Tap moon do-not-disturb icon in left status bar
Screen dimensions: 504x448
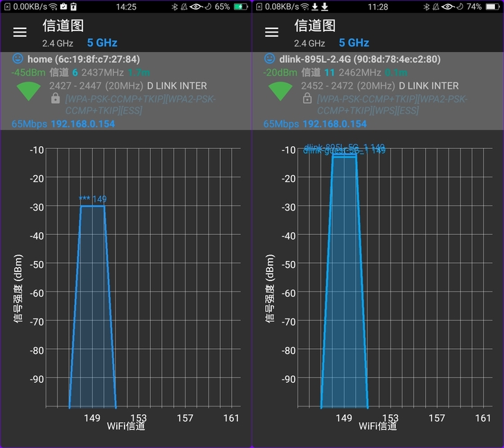[x=208, y=7]
